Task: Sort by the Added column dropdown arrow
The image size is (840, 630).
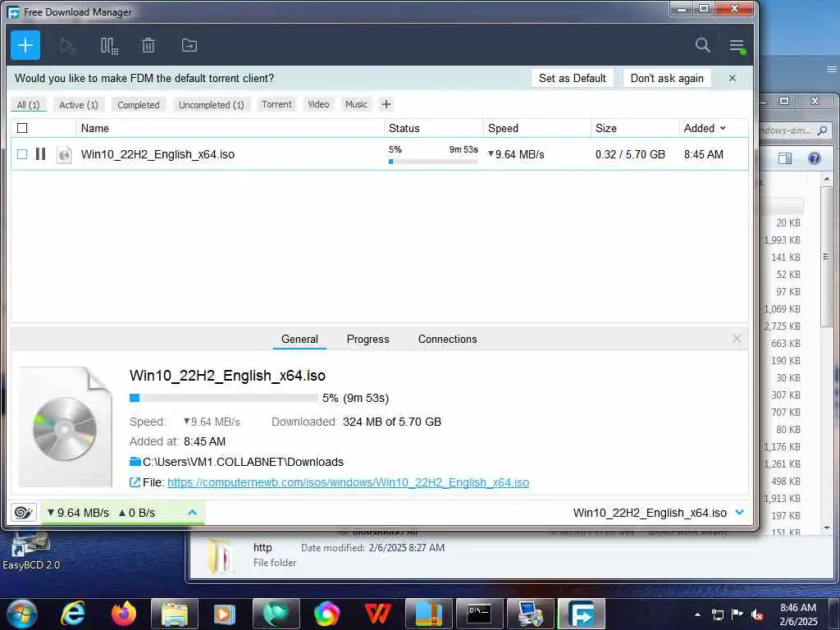Action: pos(723,128)
